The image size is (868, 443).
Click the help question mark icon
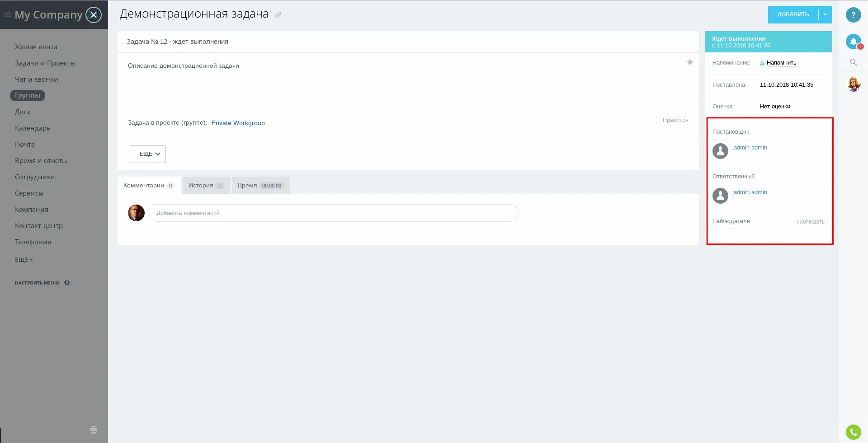(853, 15)
